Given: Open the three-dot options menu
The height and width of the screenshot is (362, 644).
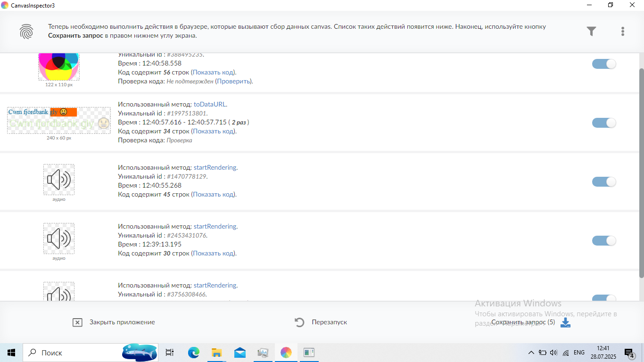Looking at the screenshot, I should click(x=623, y=31).
